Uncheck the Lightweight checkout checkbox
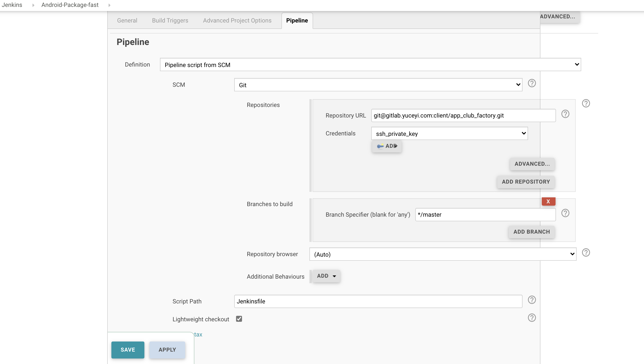This screenshot has width=644, height=364. pos(239,319)
